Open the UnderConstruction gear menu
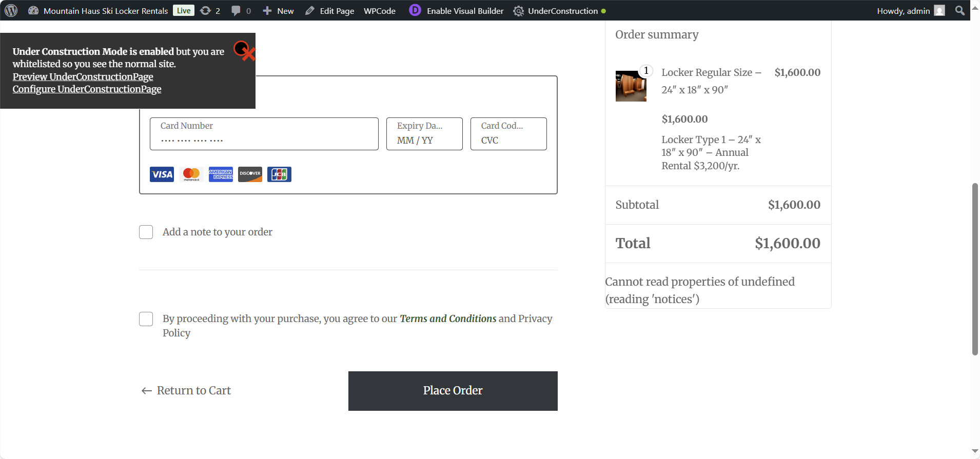The image size is (980, 459). coord(559,11)
